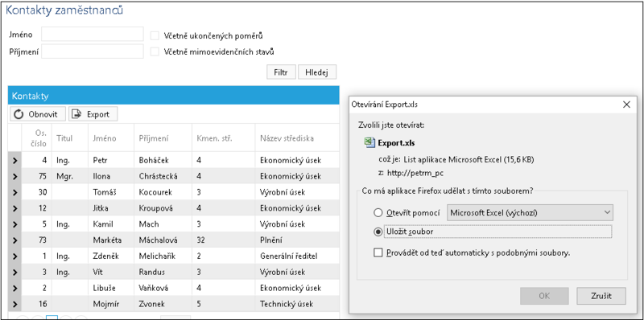The image size is (644, 320).
Task: Expand the row of Zdeněk Melichařík
Action: [14, 256]
